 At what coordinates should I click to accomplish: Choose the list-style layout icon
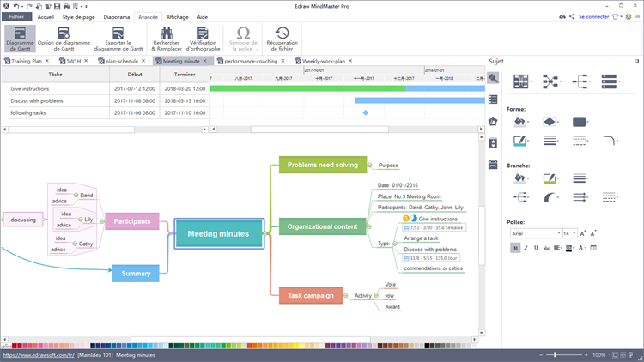[609, 81]
